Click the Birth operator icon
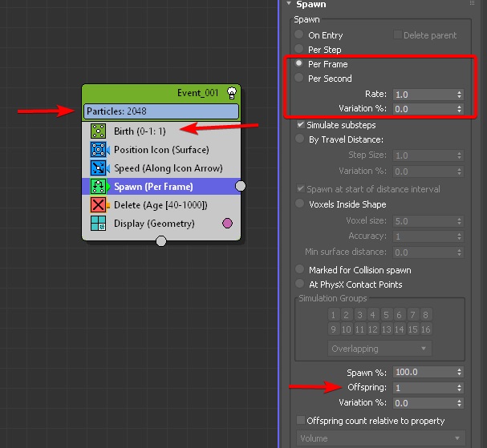487x448 pixels. [98, 131]
